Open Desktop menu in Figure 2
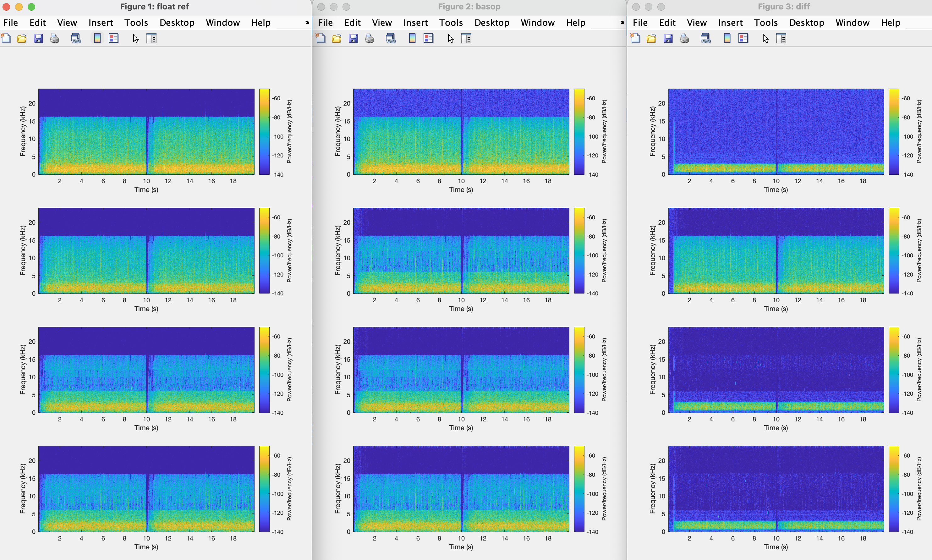 492,23
